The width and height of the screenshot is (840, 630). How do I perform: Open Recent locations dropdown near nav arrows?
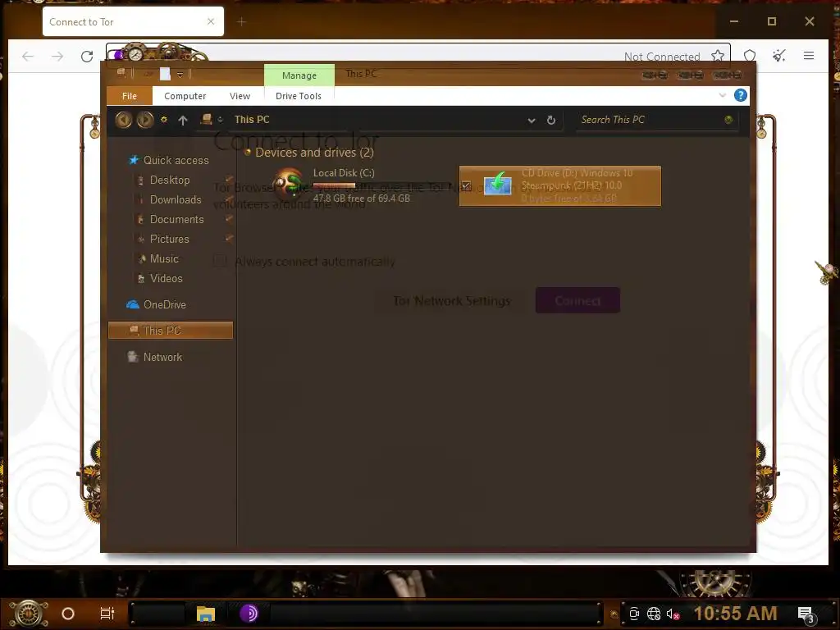click(164, 120)
